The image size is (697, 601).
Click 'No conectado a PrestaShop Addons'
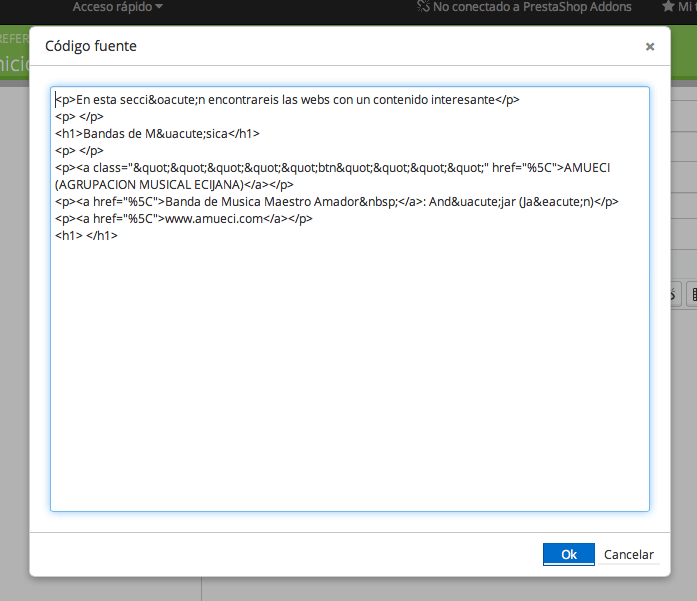tap(532, 7)
